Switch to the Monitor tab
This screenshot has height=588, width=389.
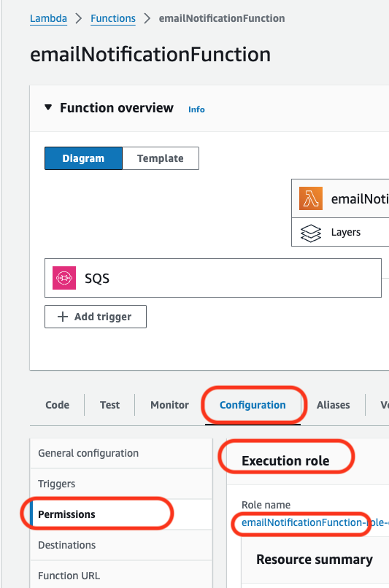(169, 405)
